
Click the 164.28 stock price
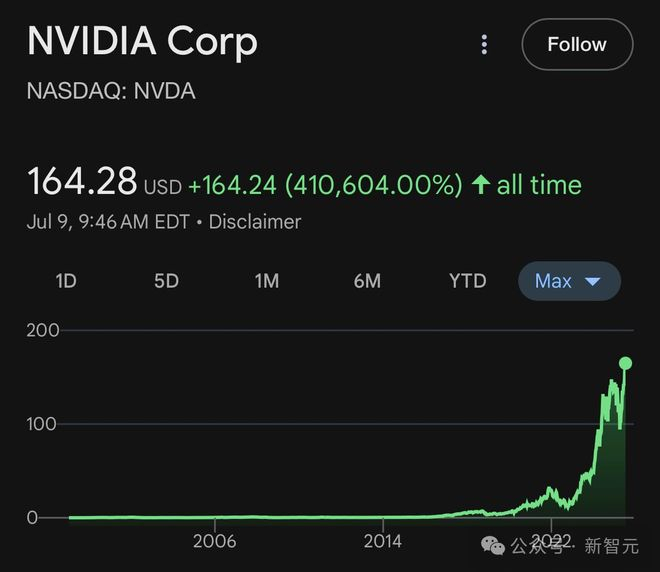tap(82, 182)
